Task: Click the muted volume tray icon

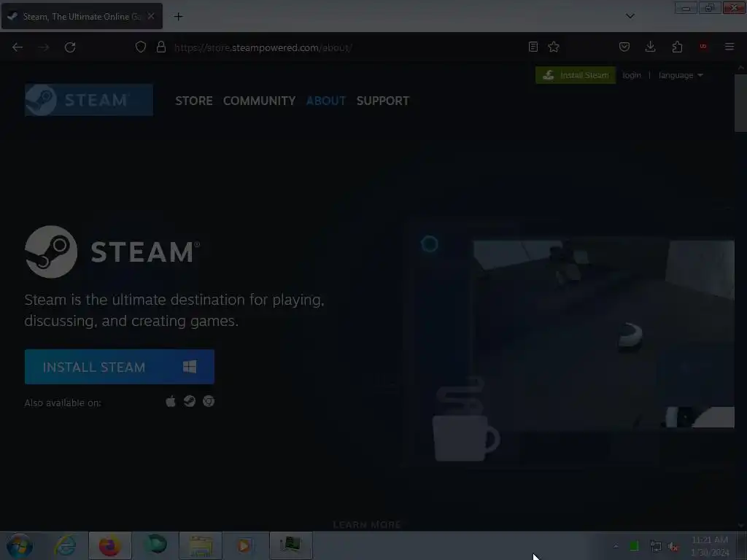Action: (673, 547)
